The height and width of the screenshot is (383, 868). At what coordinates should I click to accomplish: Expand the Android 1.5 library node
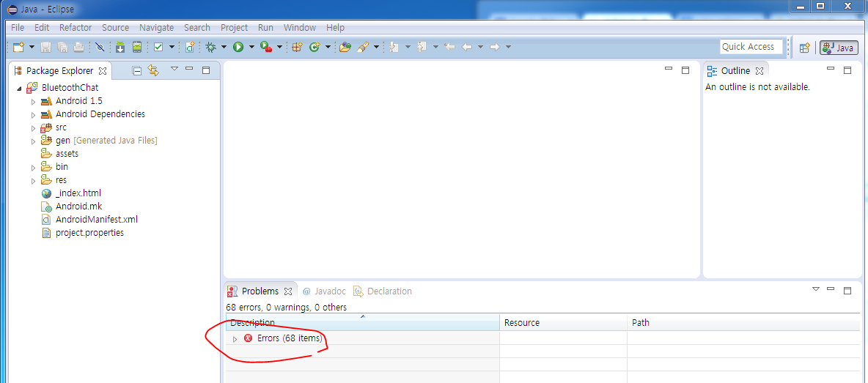(33, 102)
